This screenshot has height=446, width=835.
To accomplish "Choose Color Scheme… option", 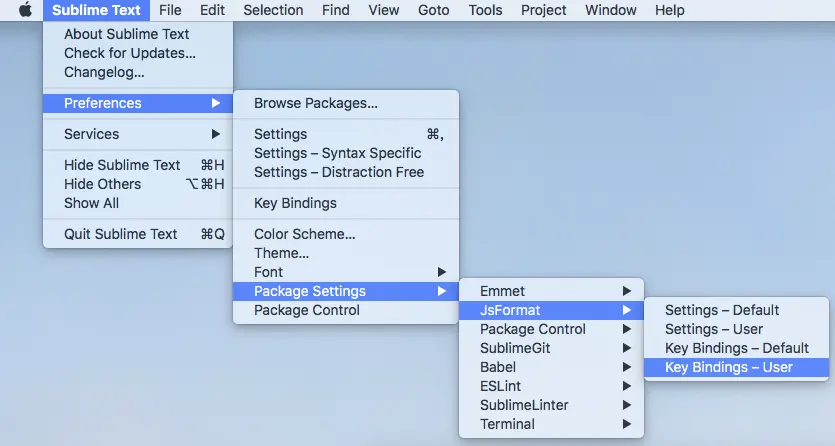I will 304,234.
